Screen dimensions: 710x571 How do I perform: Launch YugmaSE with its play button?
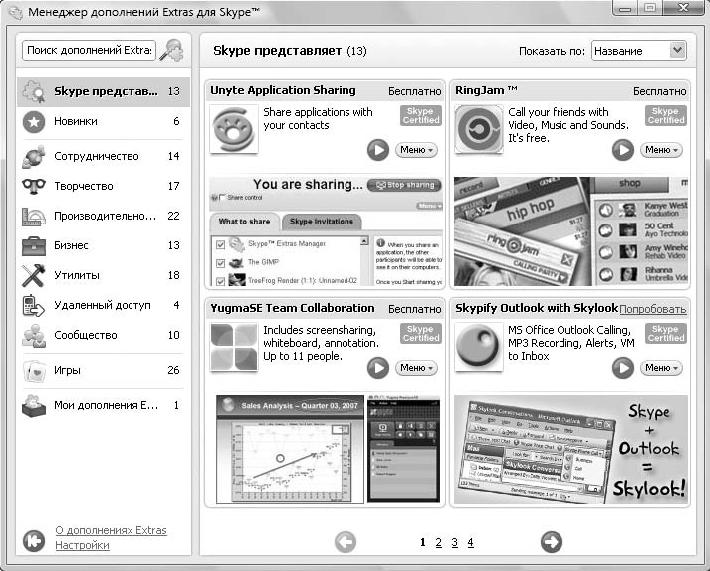(x=378, y=368)
